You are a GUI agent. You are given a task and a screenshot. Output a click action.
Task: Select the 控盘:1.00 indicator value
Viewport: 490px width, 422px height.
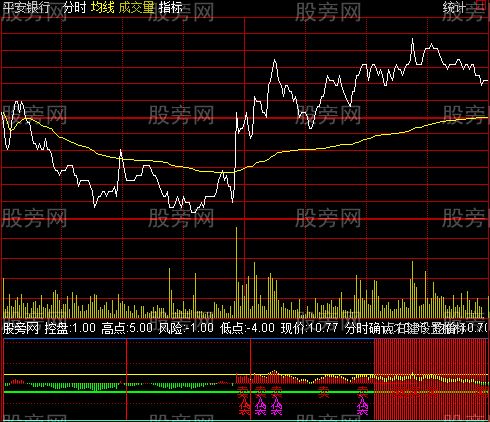coord(70,328)
